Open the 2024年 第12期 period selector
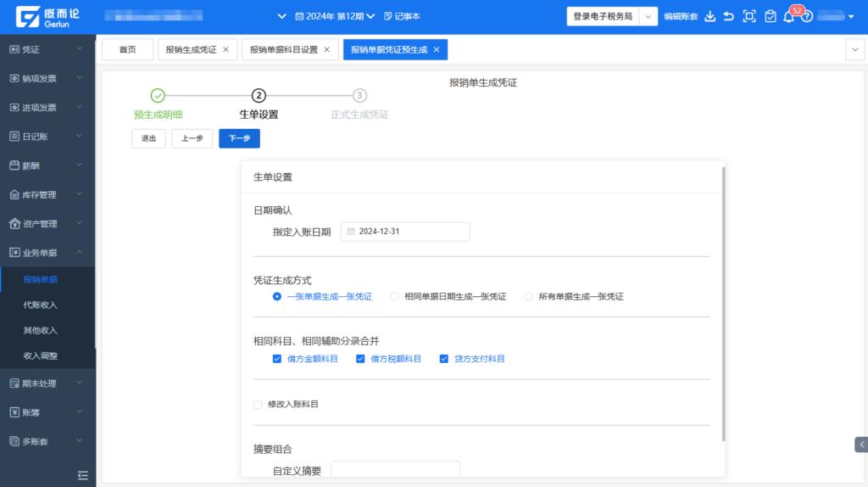Viewport: 868px width, 487px height. (334, 16)
